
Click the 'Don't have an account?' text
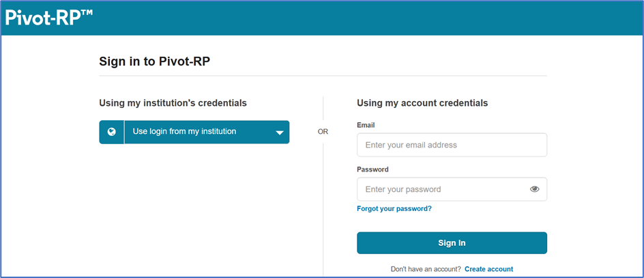(x=426, y=269)
